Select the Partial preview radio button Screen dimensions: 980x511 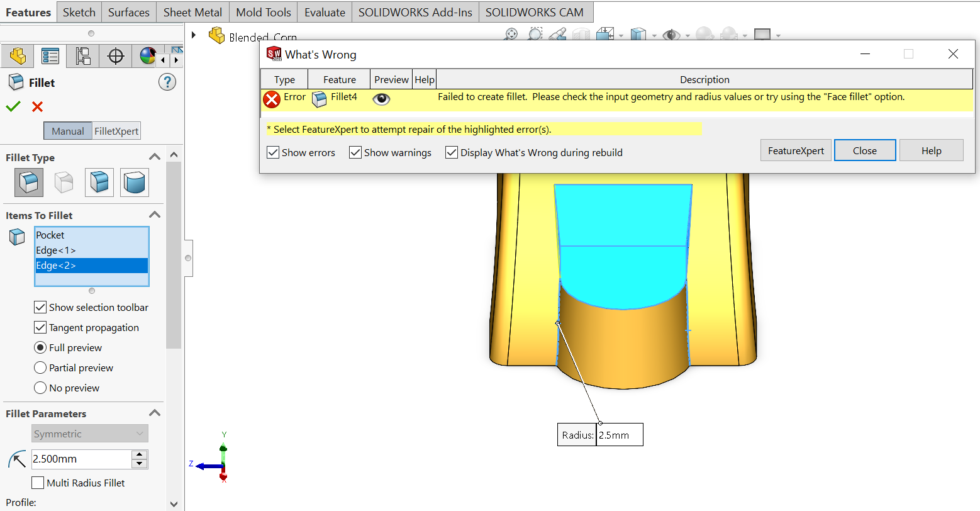tap(40, 368)
